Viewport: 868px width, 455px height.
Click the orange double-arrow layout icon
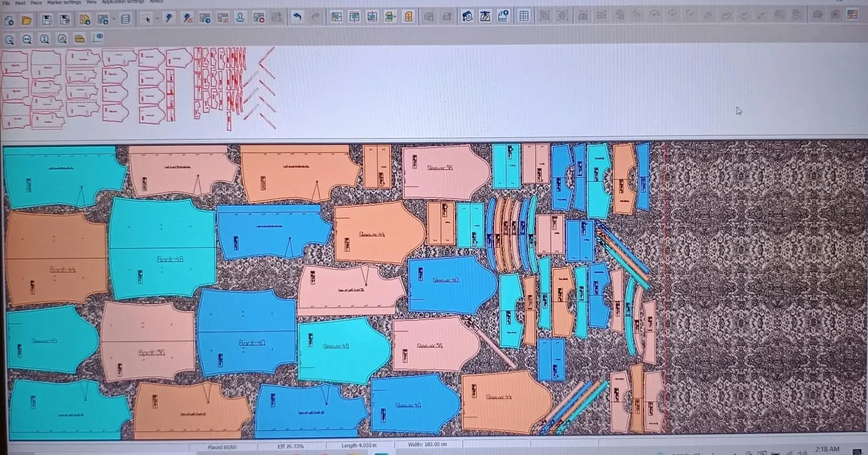point(408,17)
